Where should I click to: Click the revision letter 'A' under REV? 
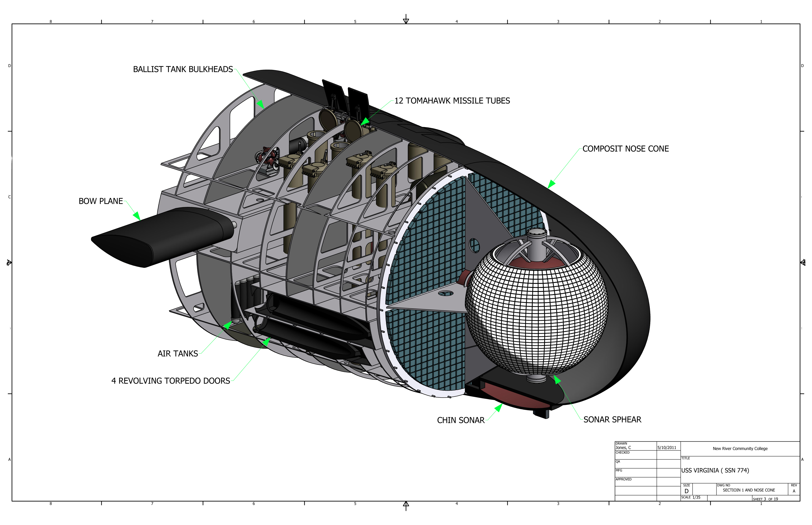coord(794,491)
